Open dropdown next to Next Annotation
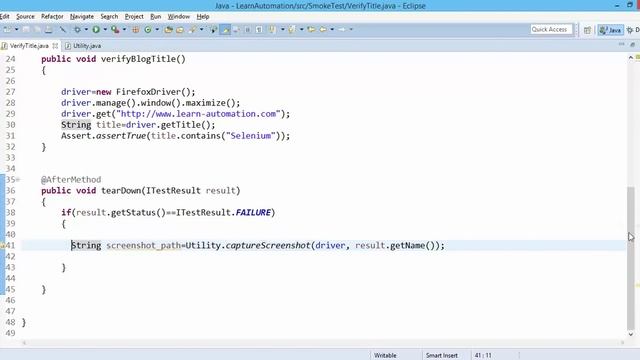This screenshot has width=640, height=360. tap(282, 29)
